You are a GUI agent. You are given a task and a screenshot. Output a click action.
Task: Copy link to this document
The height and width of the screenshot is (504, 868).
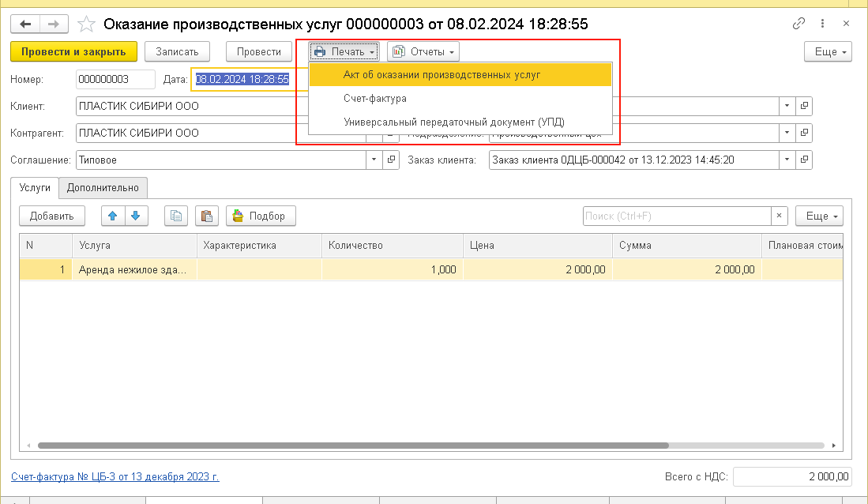[x=798, y=24]
